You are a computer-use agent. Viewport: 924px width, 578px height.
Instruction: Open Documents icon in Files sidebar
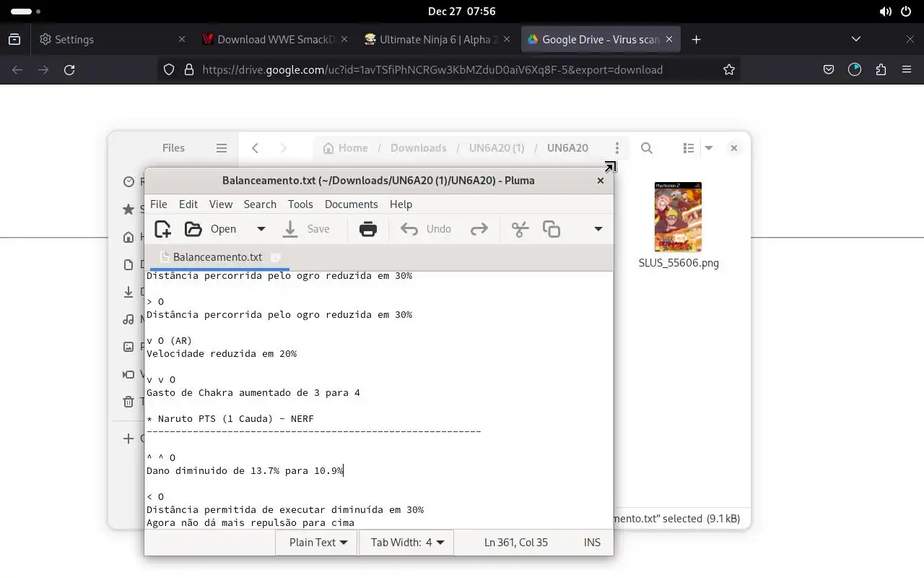[128, 264]
